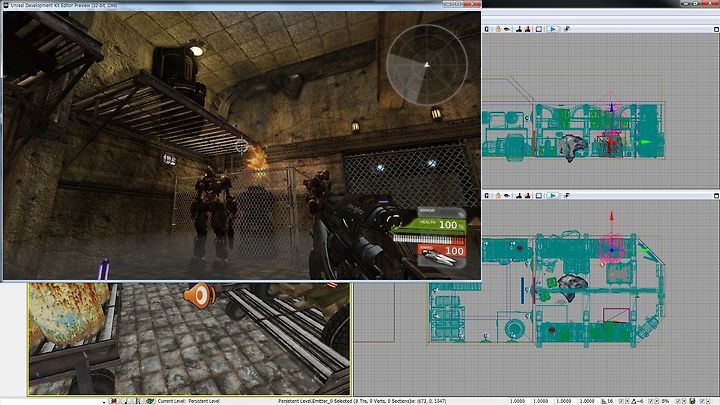This screenshot has width=720, height=405.
Task: Select brush wireframe mode in lower viewport toolbar
Action: [x=519, y=196]
